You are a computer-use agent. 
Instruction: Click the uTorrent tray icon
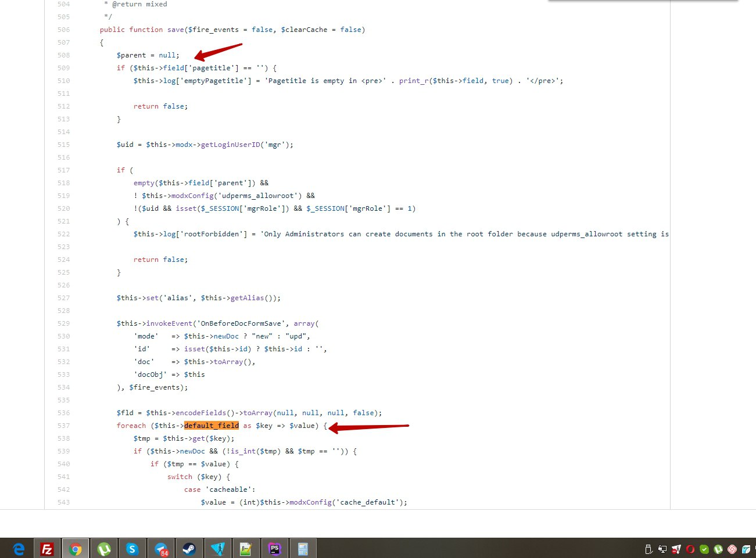point(718,549)
